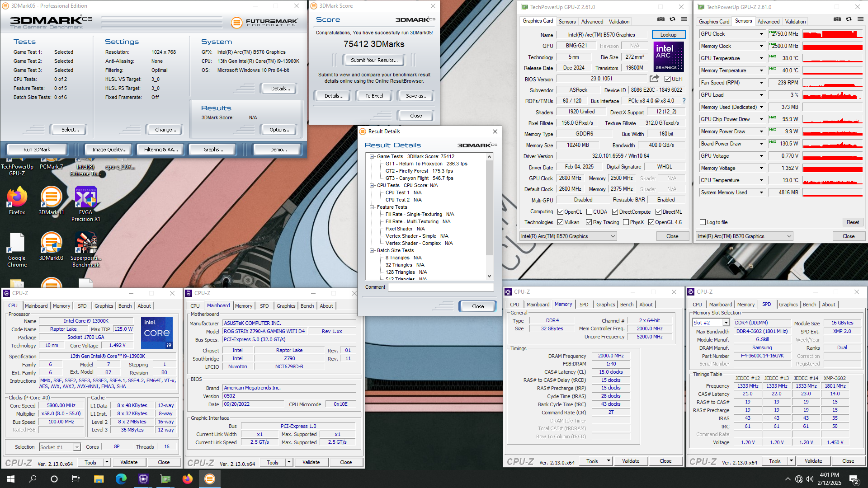Open the PCMark 7 desktop icon
Viewport: 868px width, 488px height.
tap(51, 165)
